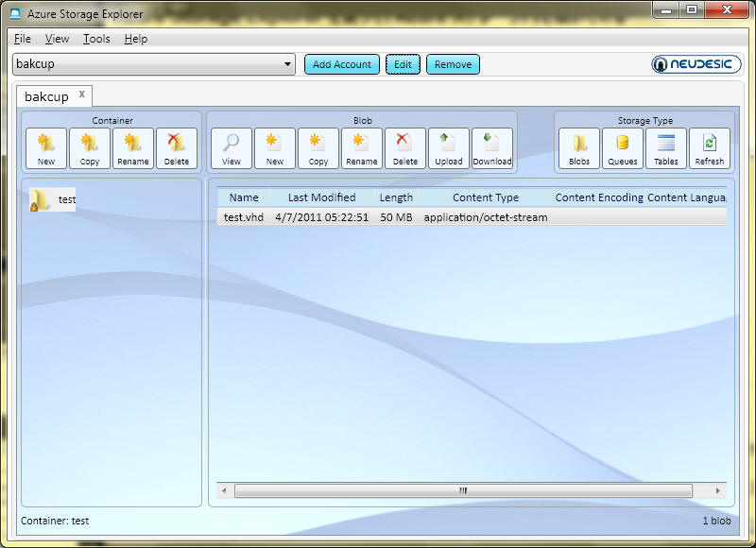Open the View menu

pos(57,39)
